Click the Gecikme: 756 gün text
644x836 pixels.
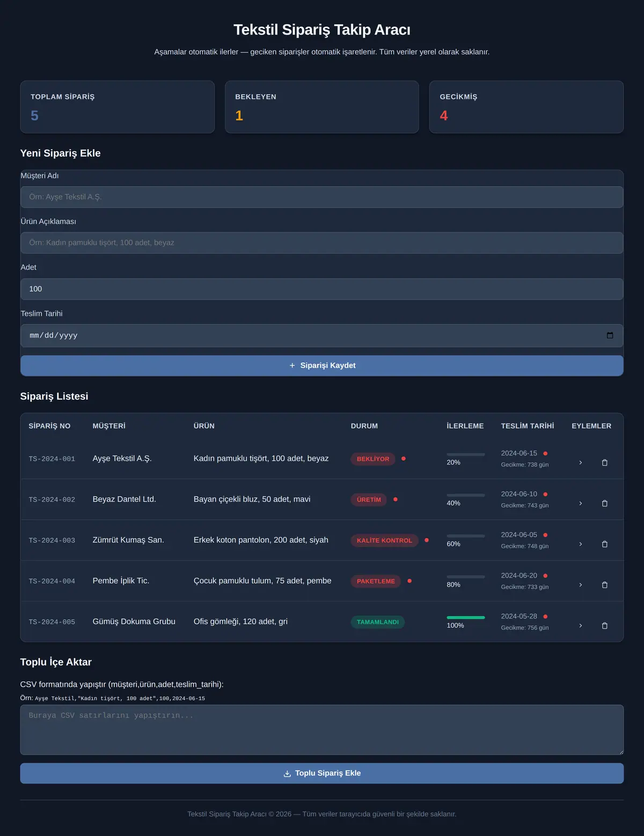[525, 628]
